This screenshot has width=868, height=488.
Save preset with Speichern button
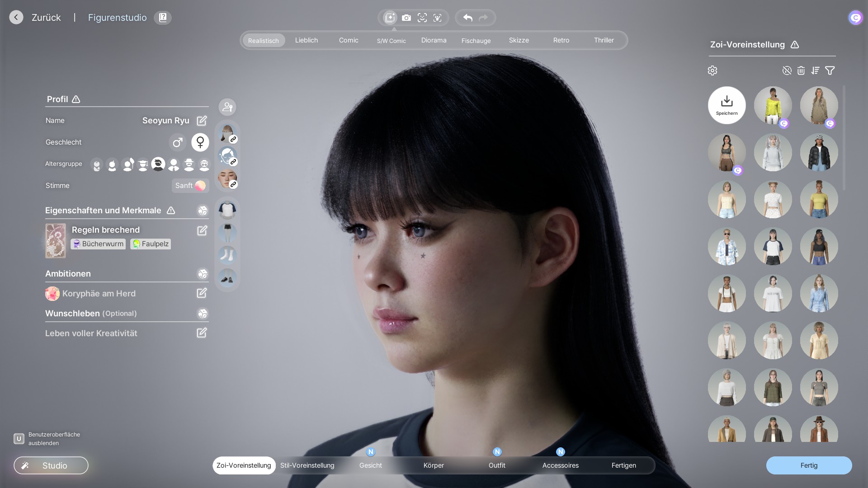coord(727,105)
